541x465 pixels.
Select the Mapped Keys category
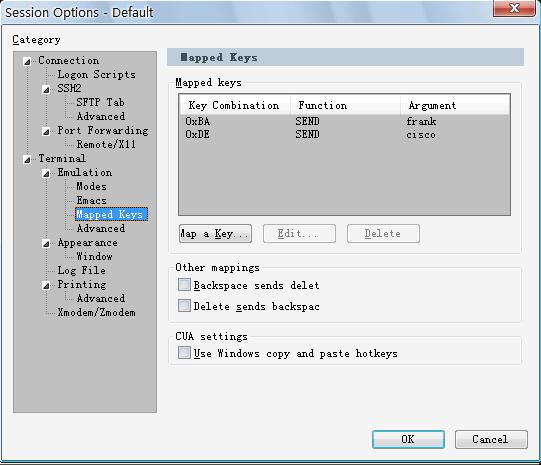[111, 214]
